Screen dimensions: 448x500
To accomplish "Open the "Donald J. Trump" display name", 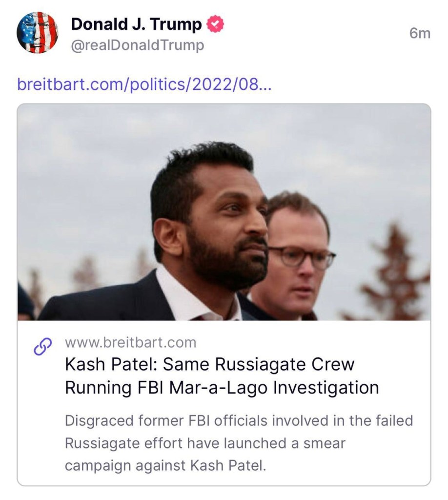I will pos(136,24).
